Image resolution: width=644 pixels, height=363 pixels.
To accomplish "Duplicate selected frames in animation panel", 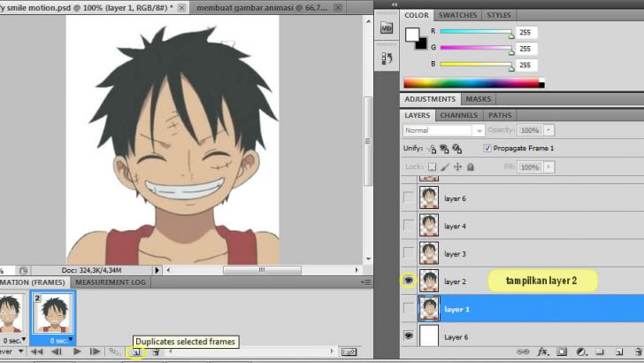I will pos(136,352).
